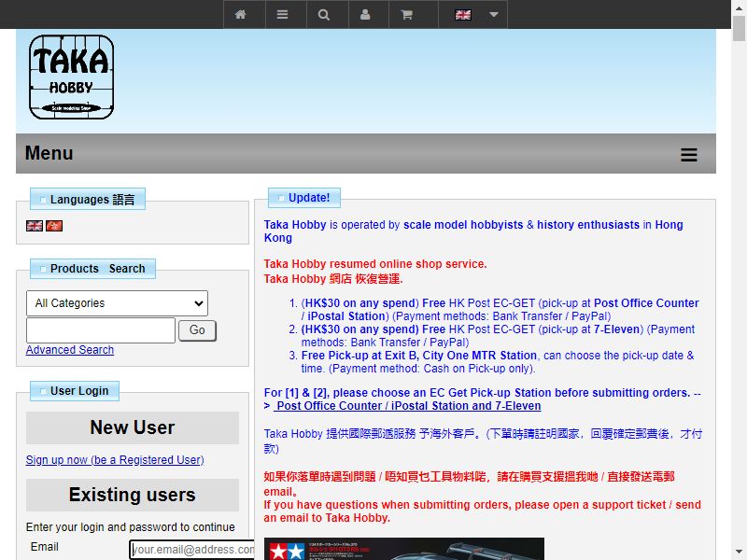The width and height of the screenshot is (747, 560).
Task: Click the Languages 語言 panel heading
Action: pos(88,200)
